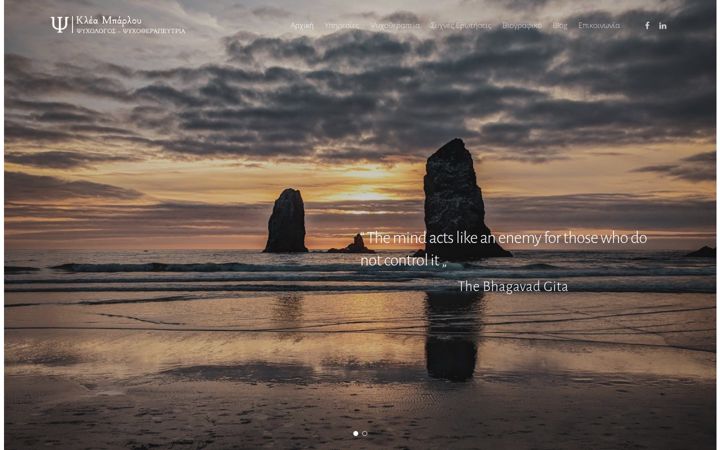The image size is (720, 450).
Task: Open the Επικοινωνία menu item
Action: coord(599,26)
